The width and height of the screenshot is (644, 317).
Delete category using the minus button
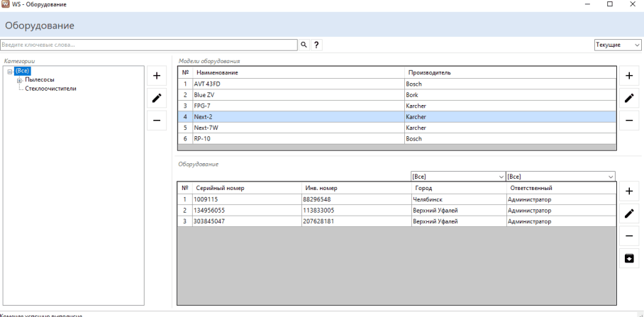click(157, 121)
